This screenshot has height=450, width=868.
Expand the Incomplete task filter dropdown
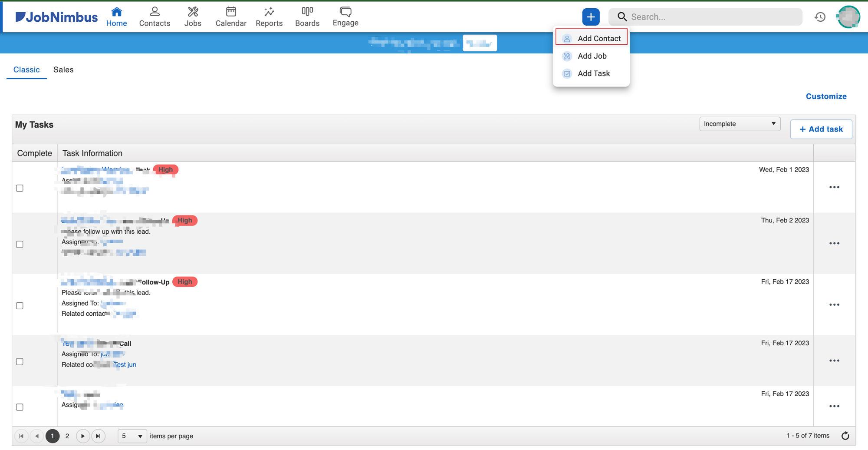coord(740,124)
